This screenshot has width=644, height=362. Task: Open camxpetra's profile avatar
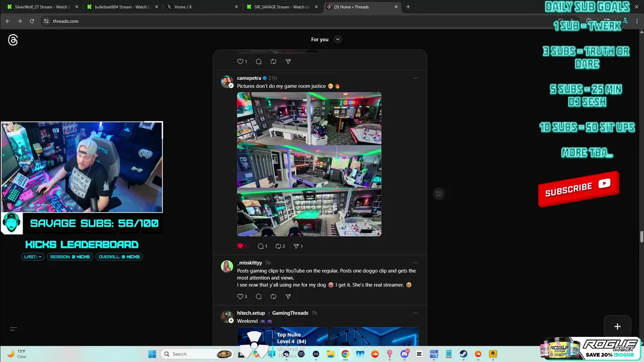coord(227,81)
